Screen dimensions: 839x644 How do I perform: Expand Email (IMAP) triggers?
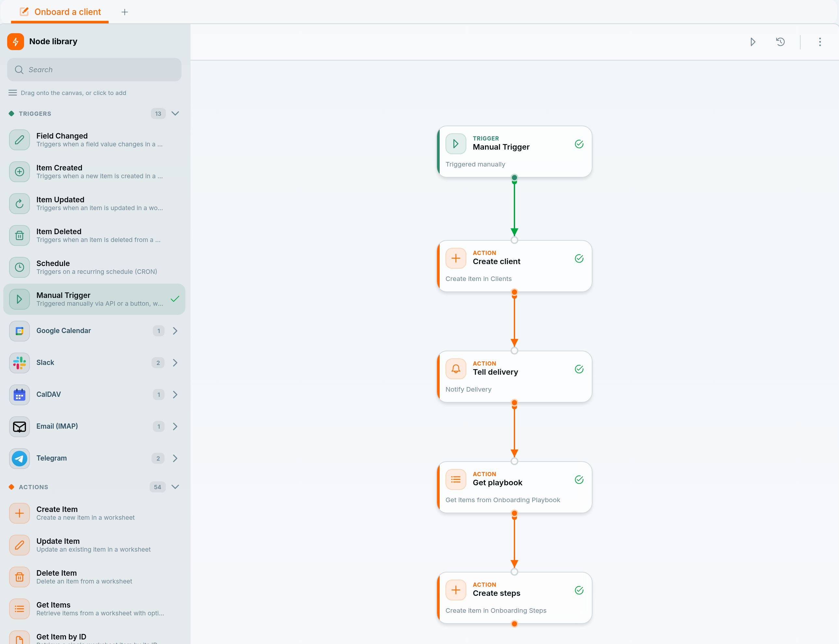pos(175,426)
